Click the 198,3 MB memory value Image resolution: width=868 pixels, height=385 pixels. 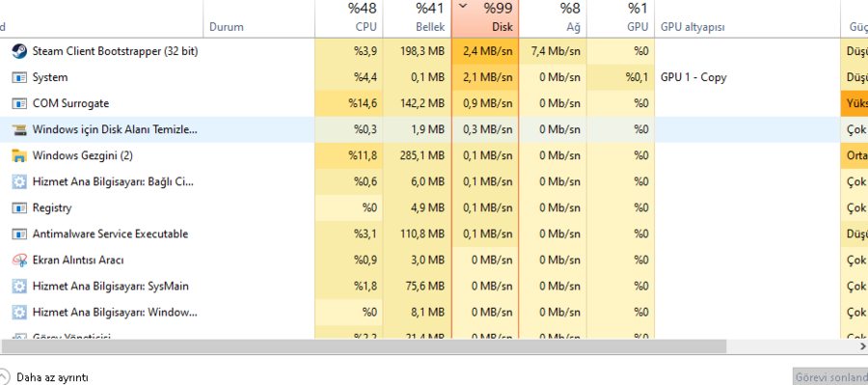[x=421, y=51]
